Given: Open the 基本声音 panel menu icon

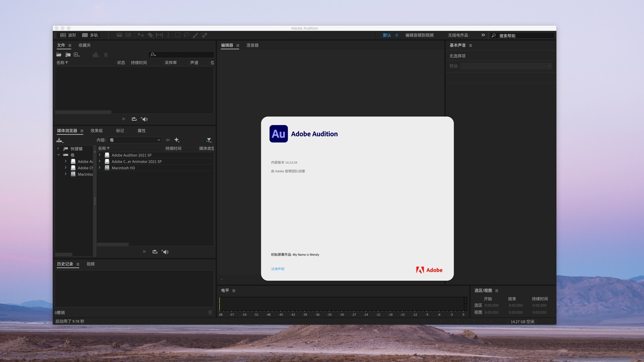Looking at the screenshot, I should (471, 46).
